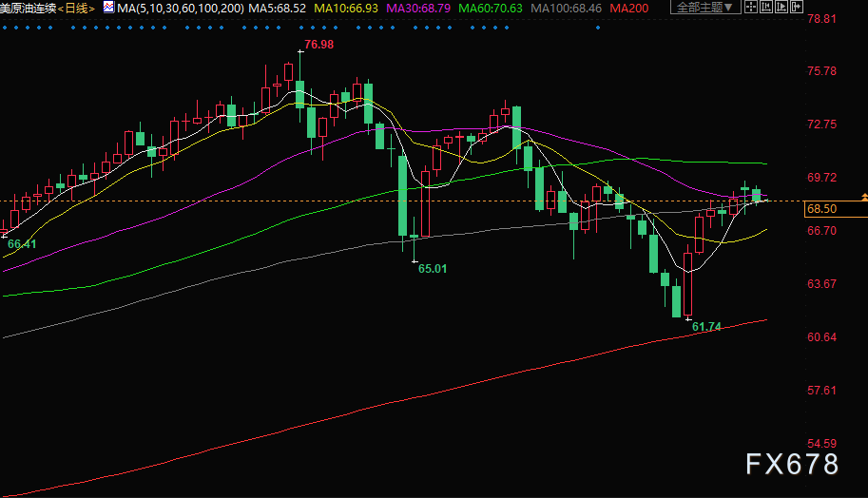Click the 54.59 axis price label

[x=822, y=444]
